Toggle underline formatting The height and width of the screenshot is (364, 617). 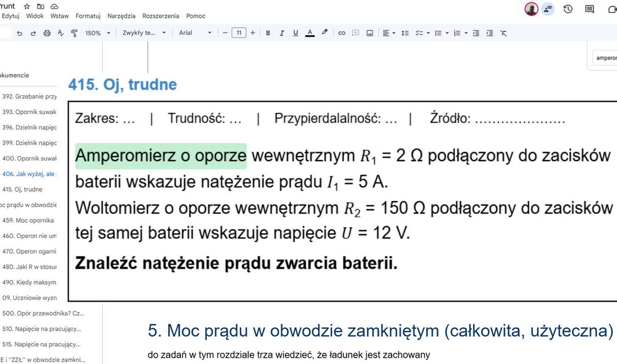pyautogui.click(x=295, y=33)
